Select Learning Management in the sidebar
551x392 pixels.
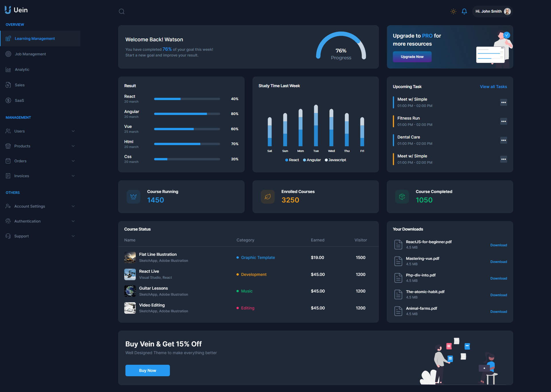(x=35, y=38)
